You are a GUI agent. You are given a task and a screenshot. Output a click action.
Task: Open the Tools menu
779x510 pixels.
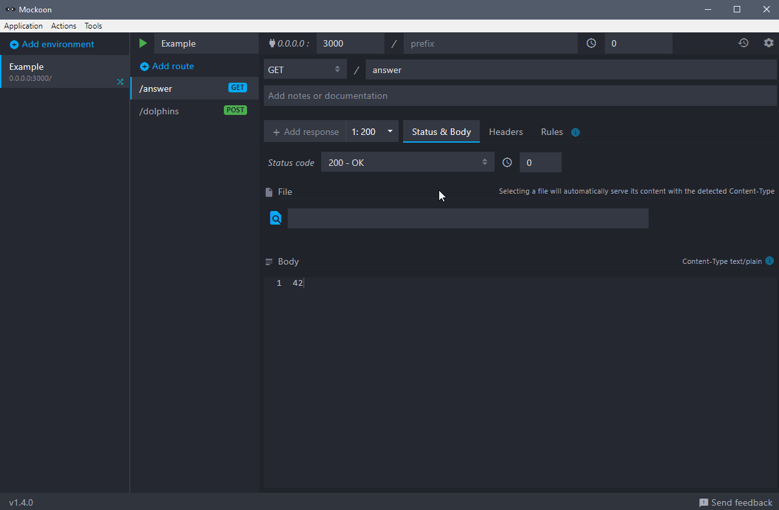pos(93,26)
